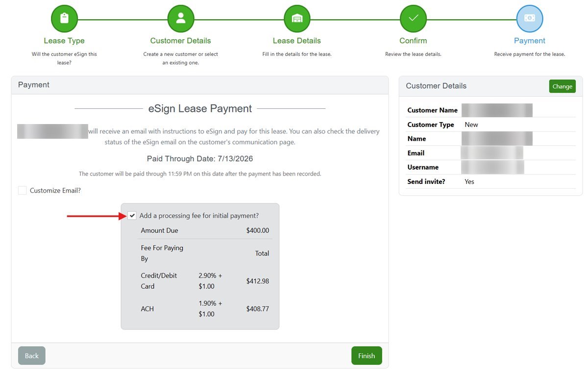Go back with the Back button
Screen dimensions: 588x380
click(x=32, y=355)
